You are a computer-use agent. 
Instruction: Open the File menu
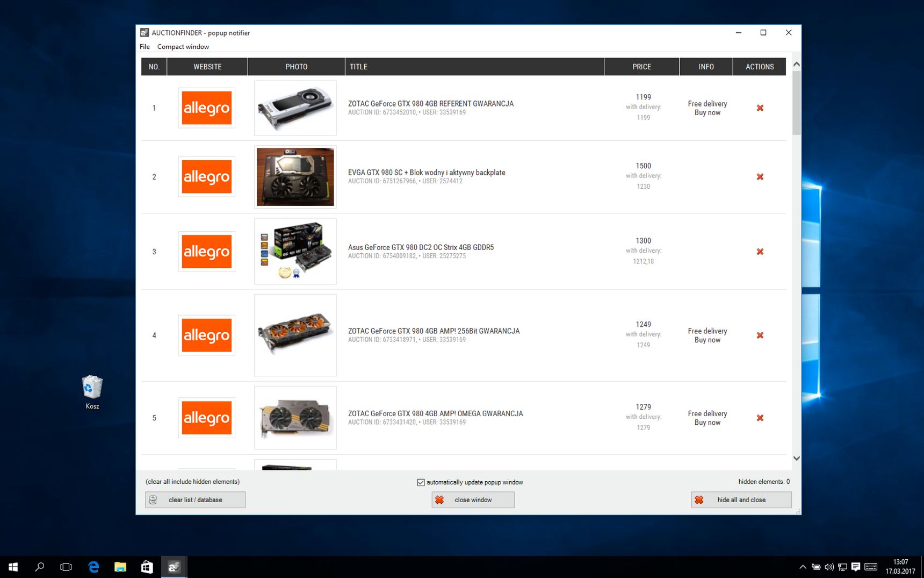click(x=145, y=47)
